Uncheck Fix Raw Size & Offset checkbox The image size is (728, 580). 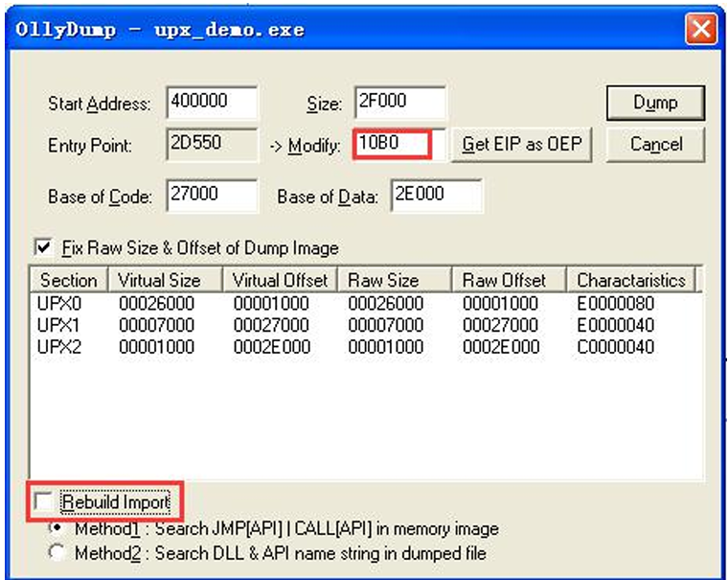coord(44,247)
